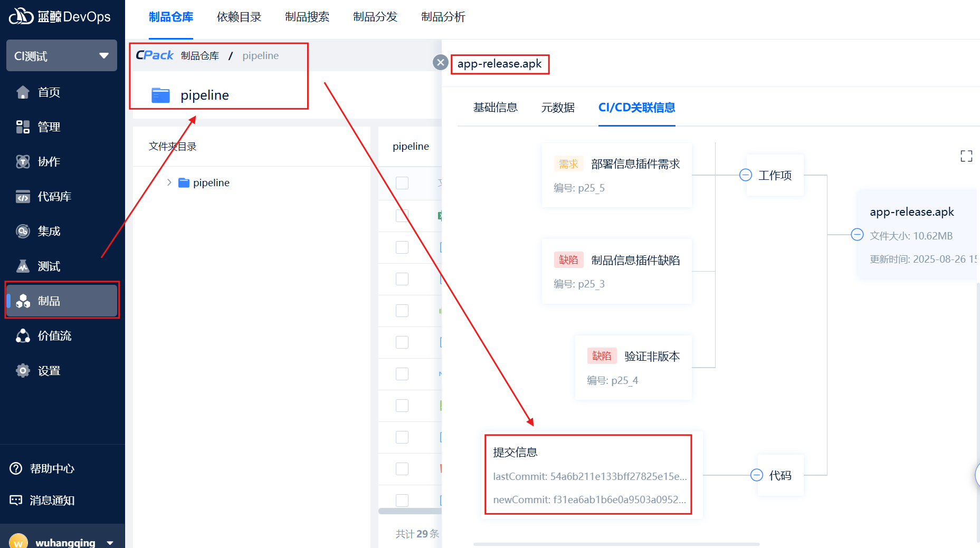Viewport: 980px width, 548px height.
Task: Select the 制品 artifacts sidebar icon
Action: click(23, 301)
